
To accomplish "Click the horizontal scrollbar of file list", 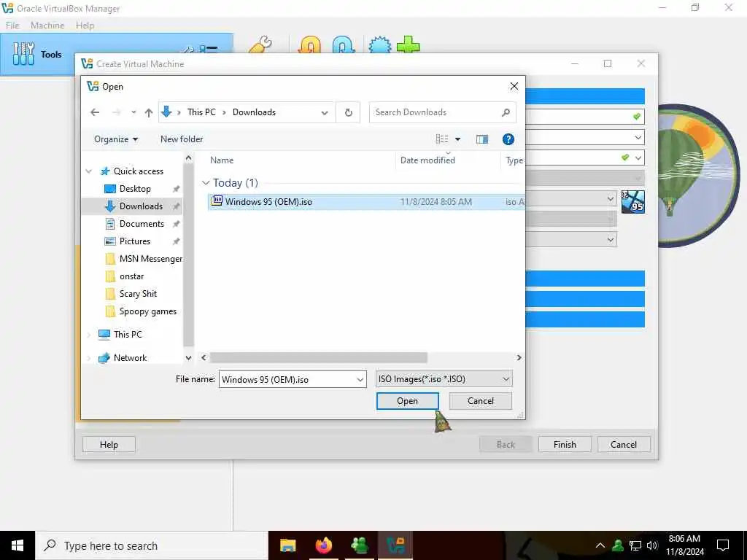I will [x=318, y=357].
